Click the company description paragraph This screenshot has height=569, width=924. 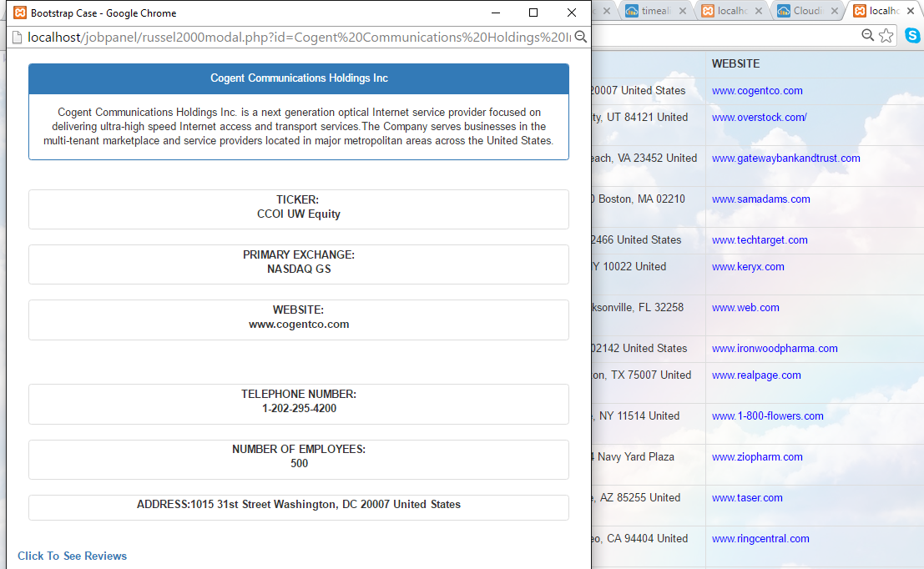tap(299, 126)
